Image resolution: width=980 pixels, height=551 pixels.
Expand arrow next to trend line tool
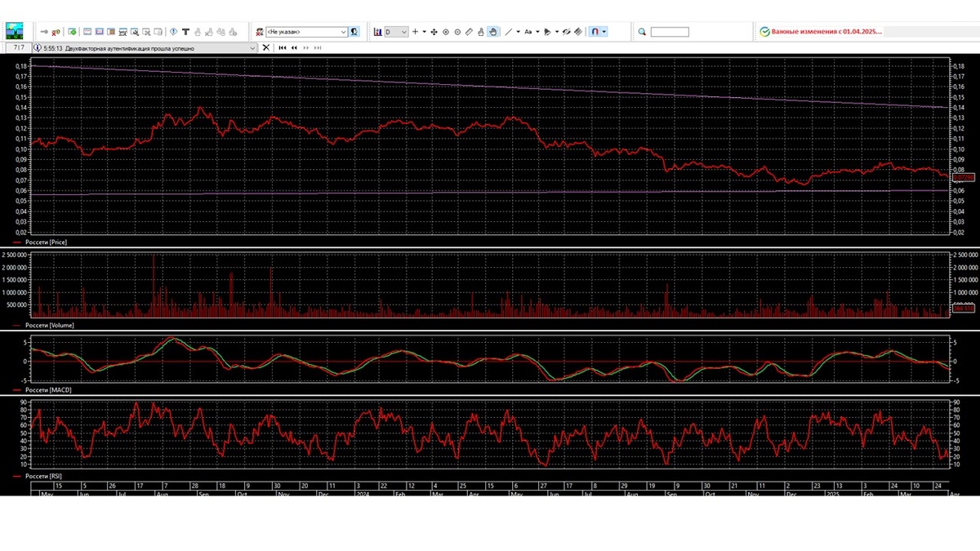pyautogui.click(x=518, y=32)
